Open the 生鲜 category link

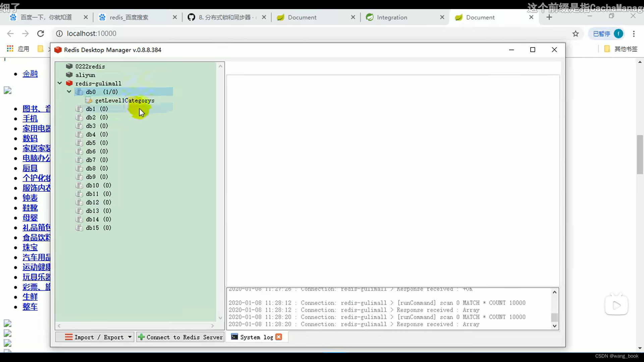coord(30,297)
